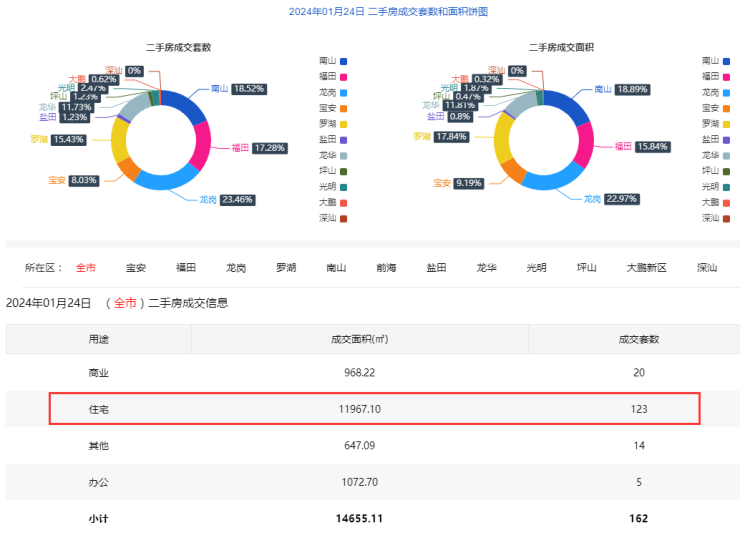Click the highlighted 住宅 cell in table
Screen dimensions: 740x533
coord(98,409)
